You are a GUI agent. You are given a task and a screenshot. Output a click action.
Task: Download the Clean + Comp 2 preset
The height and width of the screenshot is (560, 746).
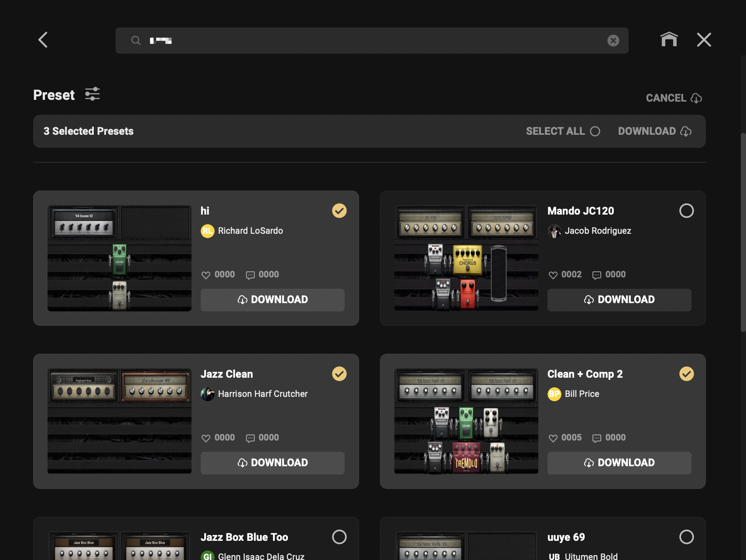(x=619, y=463)
